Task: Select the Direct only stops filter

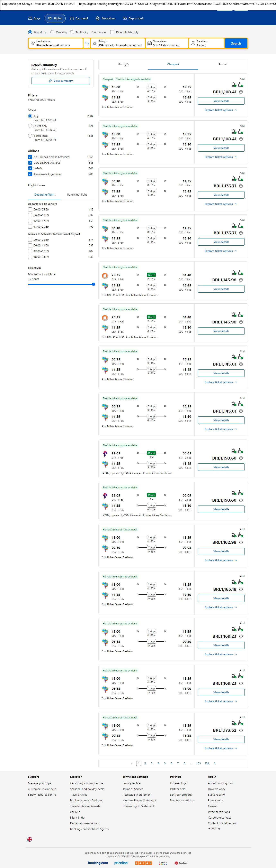Action: (x=30, y=126)
